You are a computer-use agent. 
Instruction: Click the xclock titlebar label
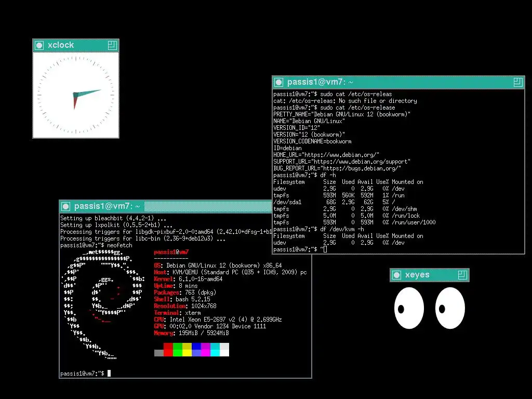pyautogui.click(x=61, y=45)
